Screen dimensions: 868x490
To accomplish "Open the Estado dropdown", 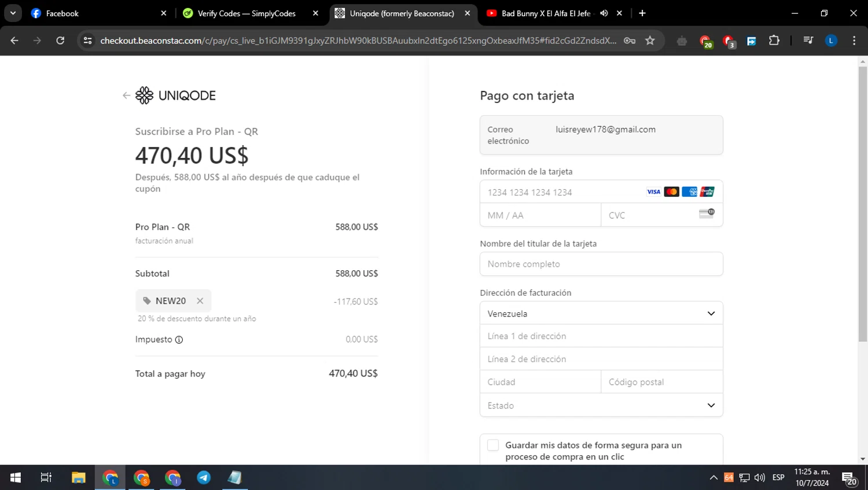I will [601, 406].
